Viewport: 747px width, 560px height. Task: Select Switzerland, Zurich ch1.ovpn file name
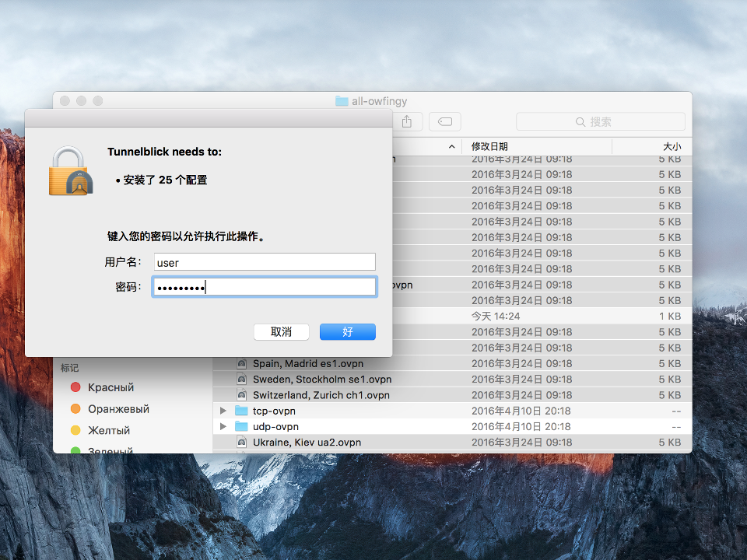click(x=321, y=395)
